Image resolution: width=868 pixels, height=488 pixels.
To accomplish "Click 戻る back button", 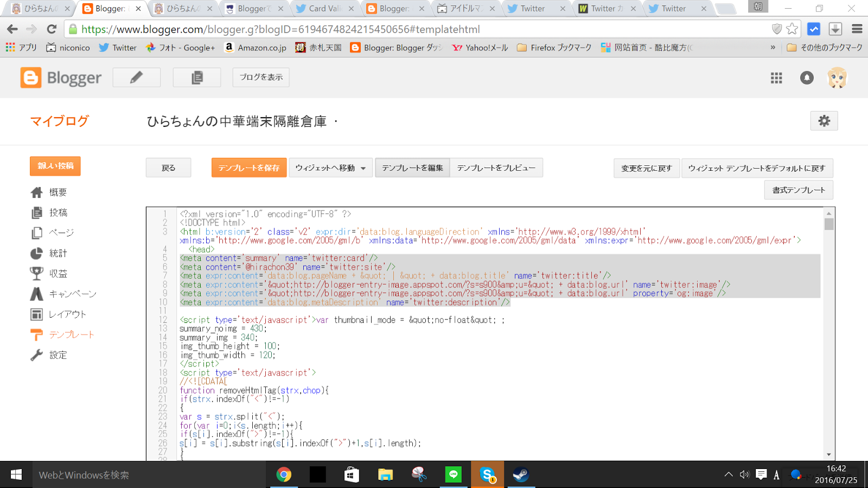I will [168, 168].
